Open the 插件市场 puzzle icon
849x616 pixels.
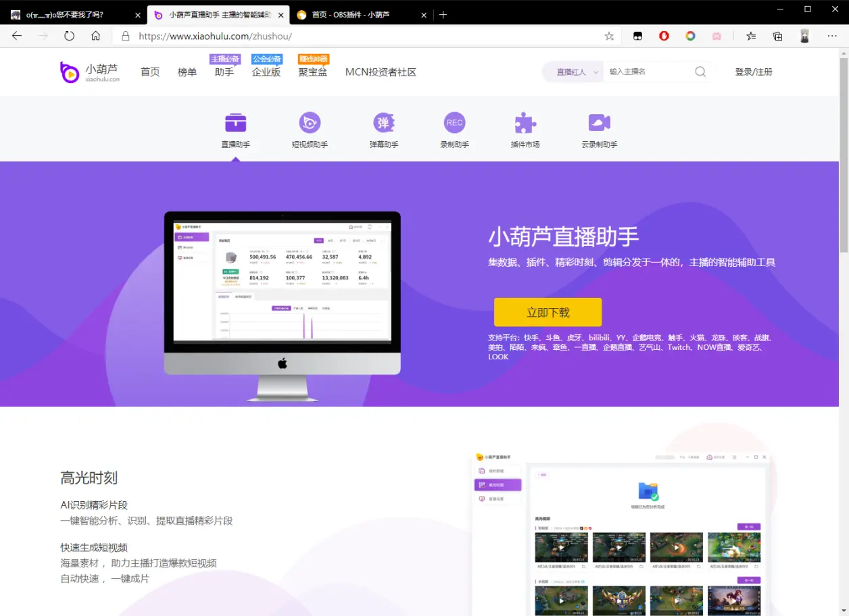pos(525,122)
